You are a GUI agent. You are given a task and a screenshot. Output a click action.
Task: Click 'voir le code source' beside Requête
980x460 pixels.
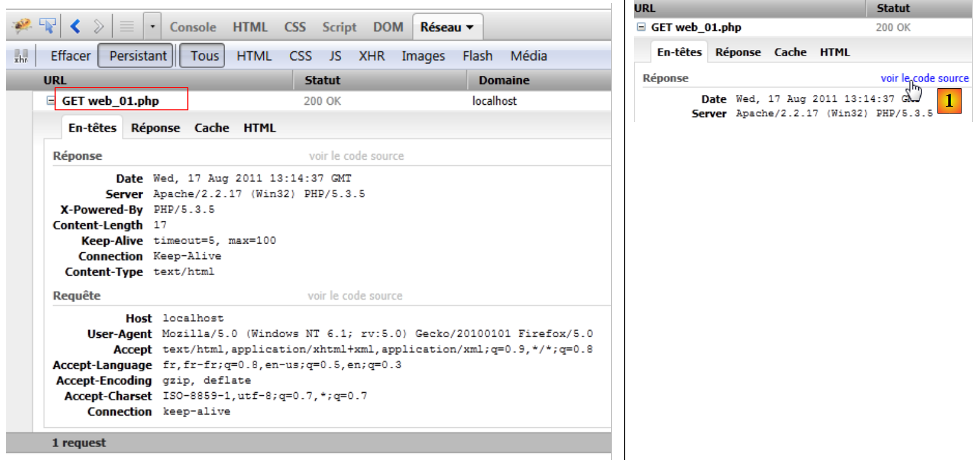coord(355,296)
